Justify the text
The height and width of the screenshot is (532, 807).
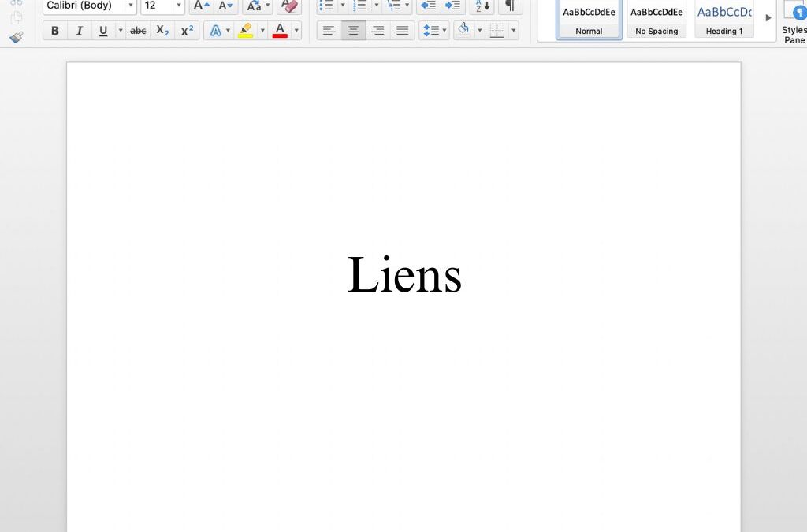[x=402, y=31]
